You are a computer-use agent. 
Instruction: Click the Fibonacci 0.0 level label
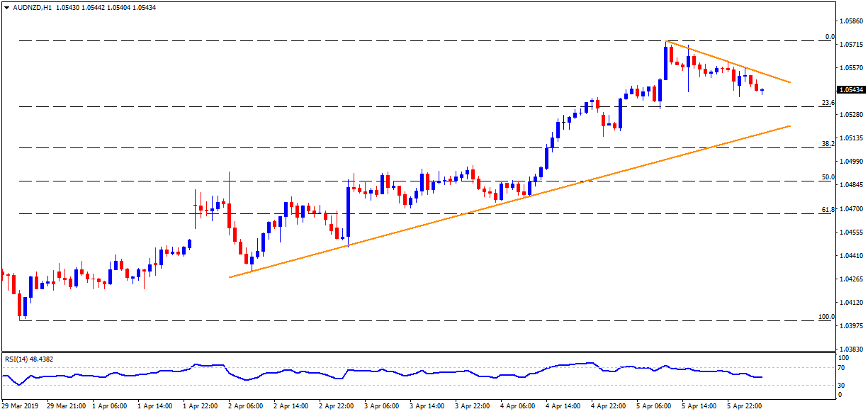coord(828,37)
